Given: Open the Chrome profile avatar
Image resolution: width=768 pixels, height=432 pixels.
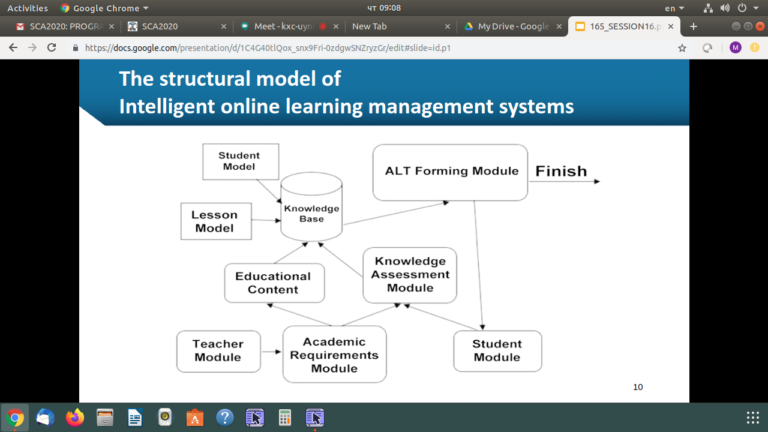Looking at the screenshot, I should (736, 47).
